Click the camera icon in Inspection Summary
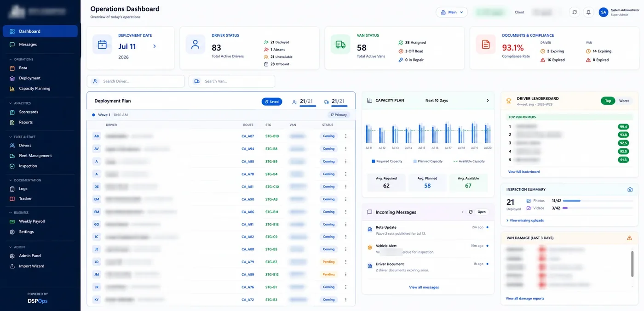 click(630, 189)
